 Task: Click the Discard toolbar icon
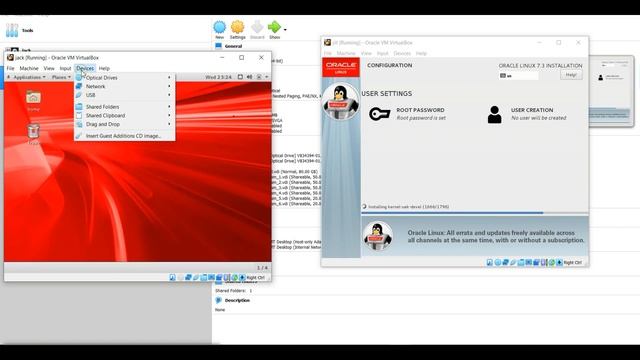pos(257,28)
